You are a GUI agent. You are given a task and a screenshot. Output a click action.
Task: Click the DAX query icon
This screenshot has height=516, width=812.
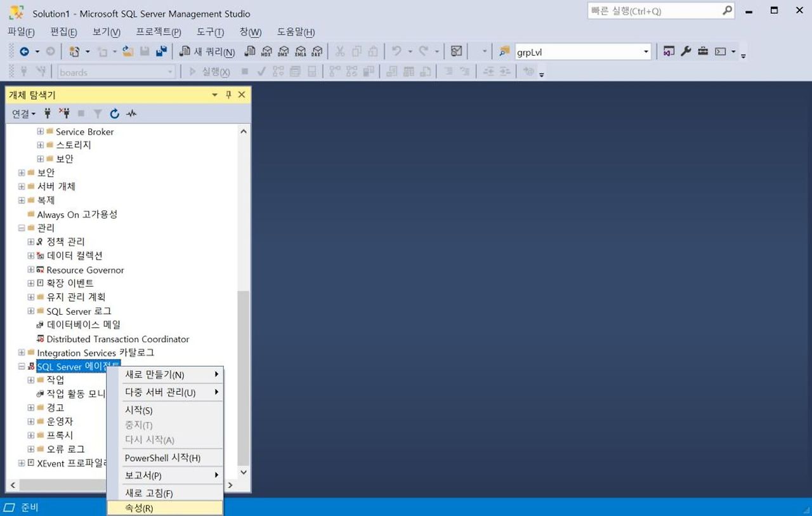[x=317, y=52]
